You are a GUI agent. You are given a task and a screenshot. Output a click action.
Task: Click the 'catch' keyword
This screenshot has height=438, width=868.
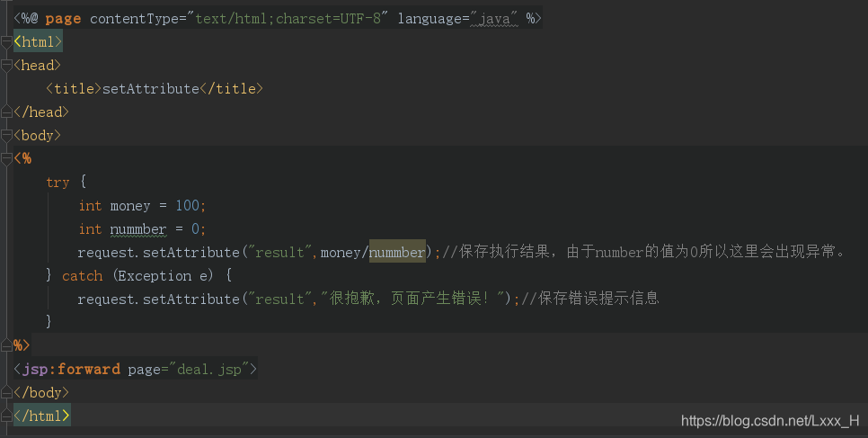tap(82, 275)
